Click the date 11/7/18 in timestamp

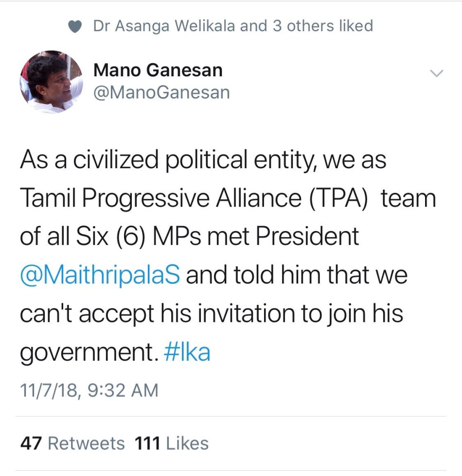[49, 390]
